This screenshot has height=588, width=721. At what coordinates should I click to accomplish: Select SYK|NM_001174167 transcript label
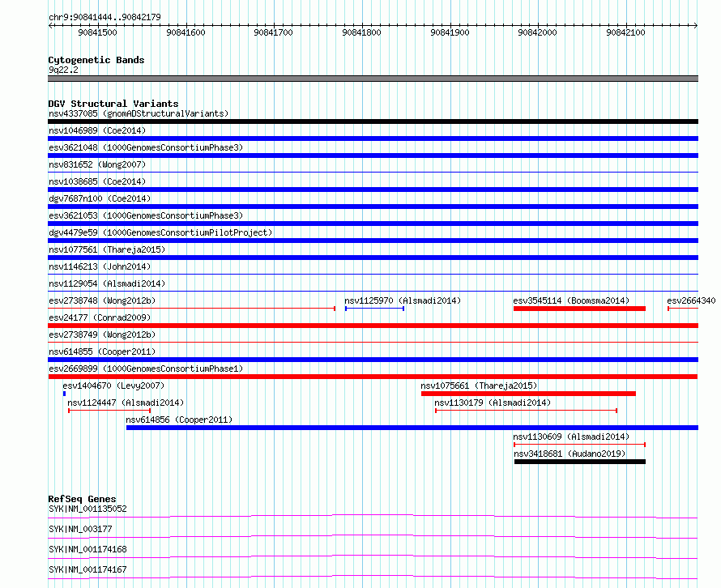pos(87,569)
